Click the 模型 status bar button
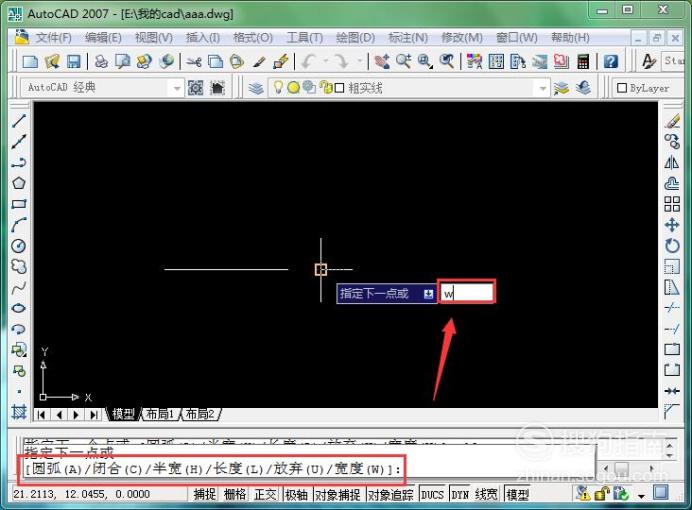This screenshot has width=692, height=510. 517,494
